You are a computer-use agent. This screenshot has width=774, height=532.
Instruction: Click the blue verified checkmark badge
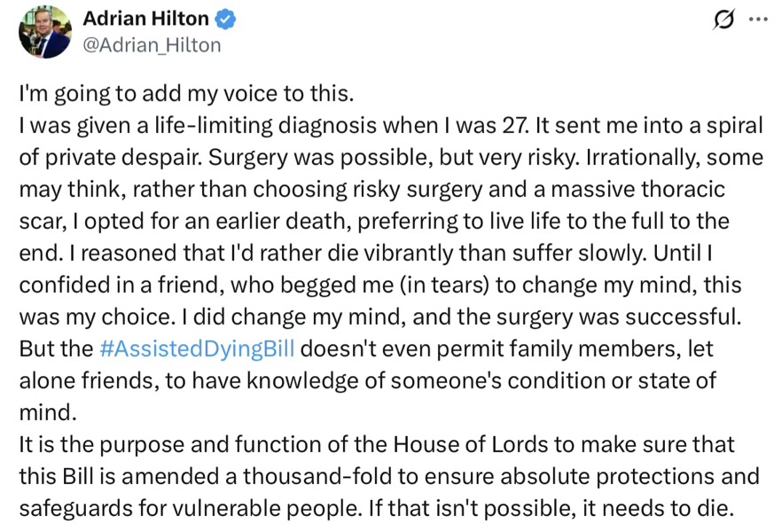click(x=225, y=20)
